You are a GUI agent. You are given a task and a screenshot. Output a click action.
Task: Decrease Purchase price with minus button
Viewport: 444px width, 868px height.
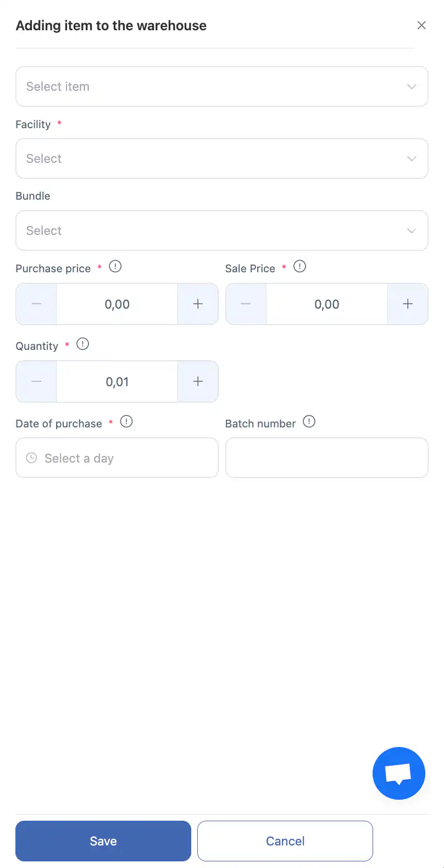(36, 304)
